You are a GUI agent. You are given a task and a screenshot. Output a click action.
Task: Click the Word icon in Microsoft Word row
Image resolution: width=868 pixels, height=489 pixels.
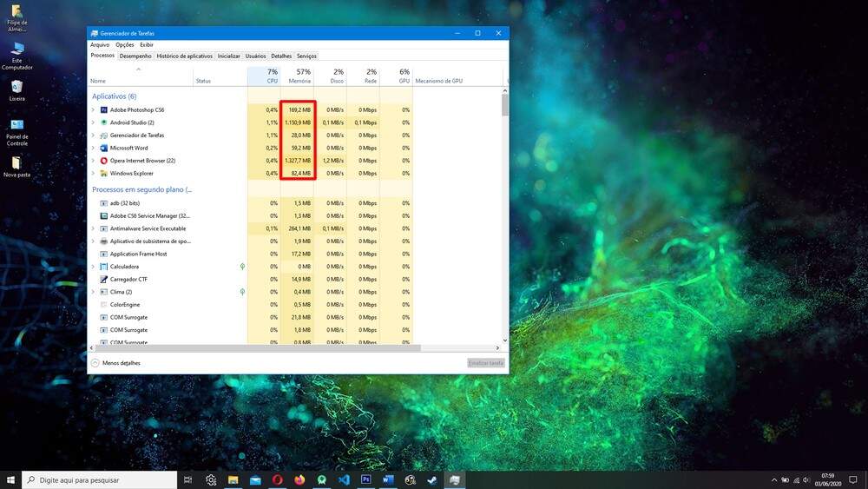click(x=103, y=148)
